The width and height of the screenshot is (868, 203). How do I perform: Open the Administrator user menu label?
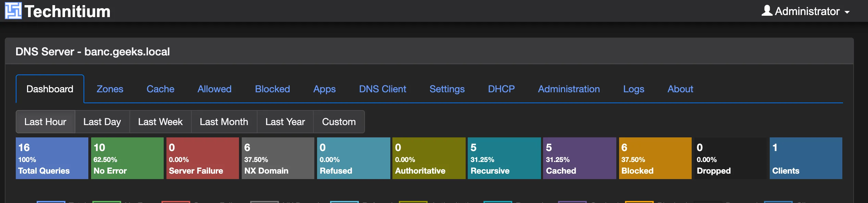tap(807, 11)
